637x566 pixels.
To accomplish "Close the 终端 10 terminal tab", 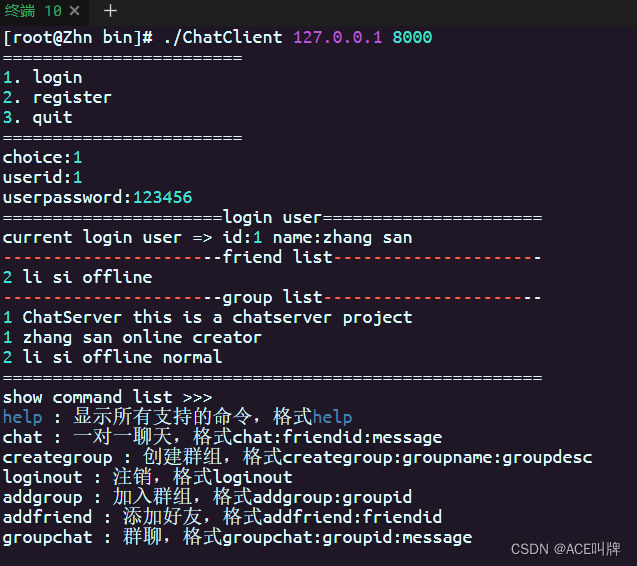I will pos(75,10).
